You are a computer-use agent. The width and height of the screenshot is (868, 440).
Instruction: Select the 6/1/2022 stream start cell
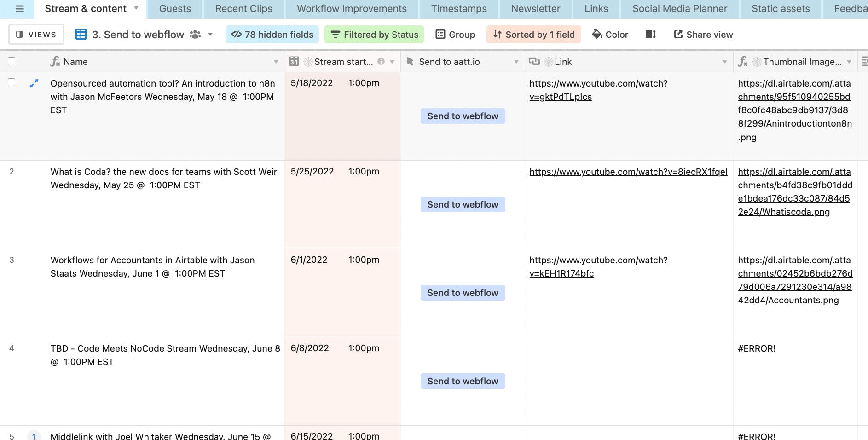(343, 293)
